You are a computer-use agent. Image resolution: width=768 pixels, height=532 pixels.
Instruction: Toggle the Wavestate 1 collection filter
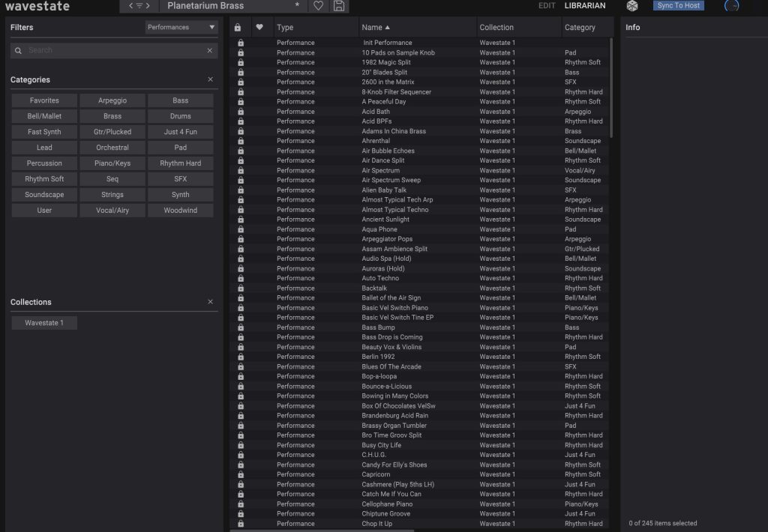44,323
